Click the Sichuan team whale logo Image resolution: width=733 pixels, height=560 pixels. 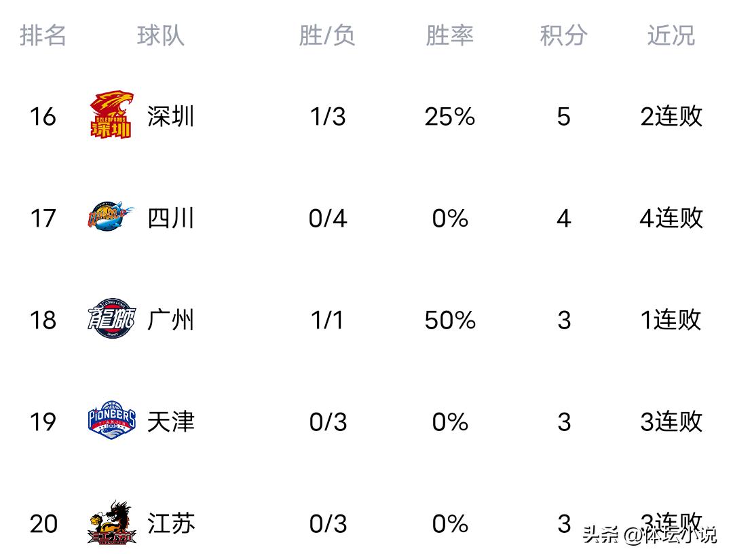click(111, 218)
